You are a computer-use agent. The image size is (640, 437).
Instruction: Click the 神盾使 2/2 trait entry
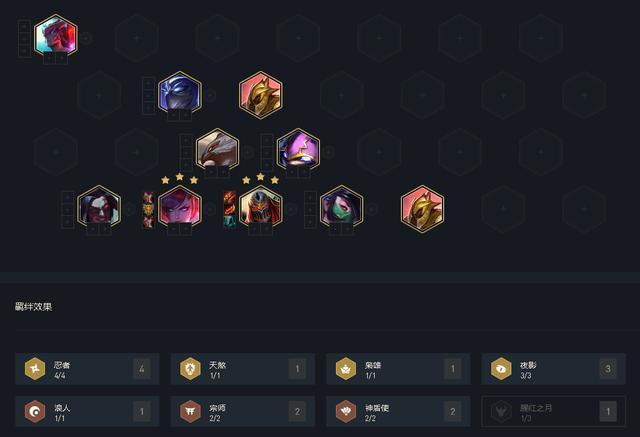tap(398, 411)
